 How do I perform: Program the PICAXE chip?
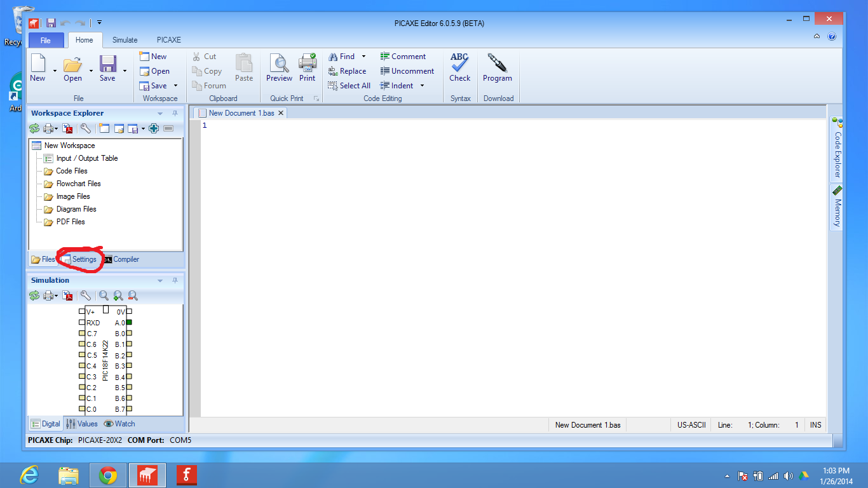[498, 67]
